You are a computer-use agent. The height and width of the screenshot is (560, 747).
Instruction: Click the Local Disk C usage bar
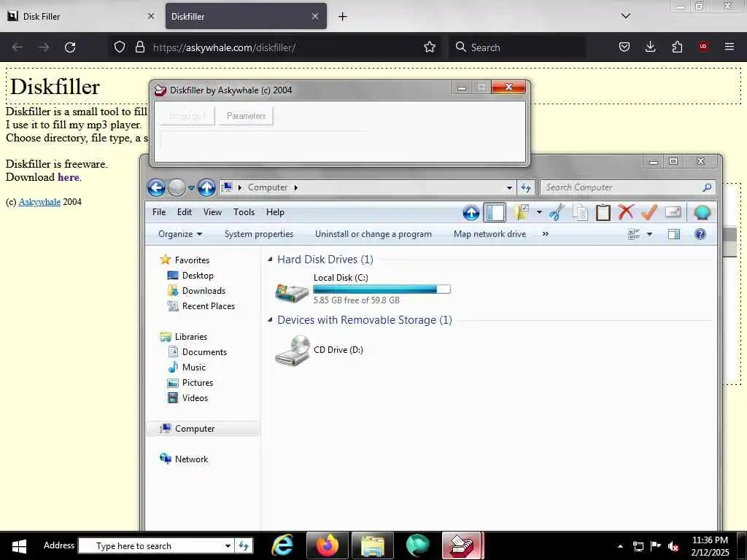tap(382, 289)
